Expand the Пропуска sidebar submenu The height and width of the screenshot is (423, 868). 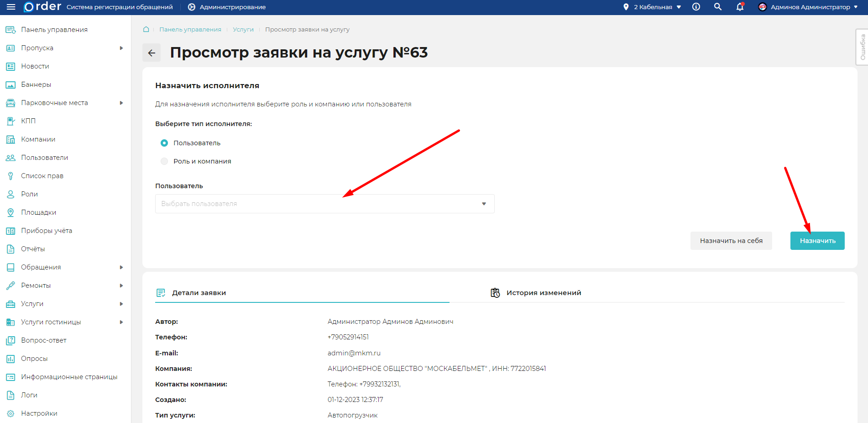click(x=121, y=48)
